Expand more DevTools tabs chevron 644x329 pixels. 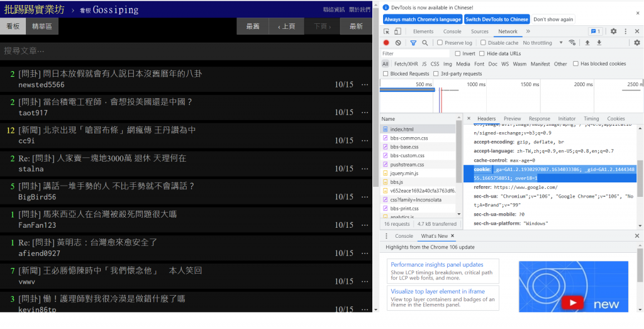(528, 31)
